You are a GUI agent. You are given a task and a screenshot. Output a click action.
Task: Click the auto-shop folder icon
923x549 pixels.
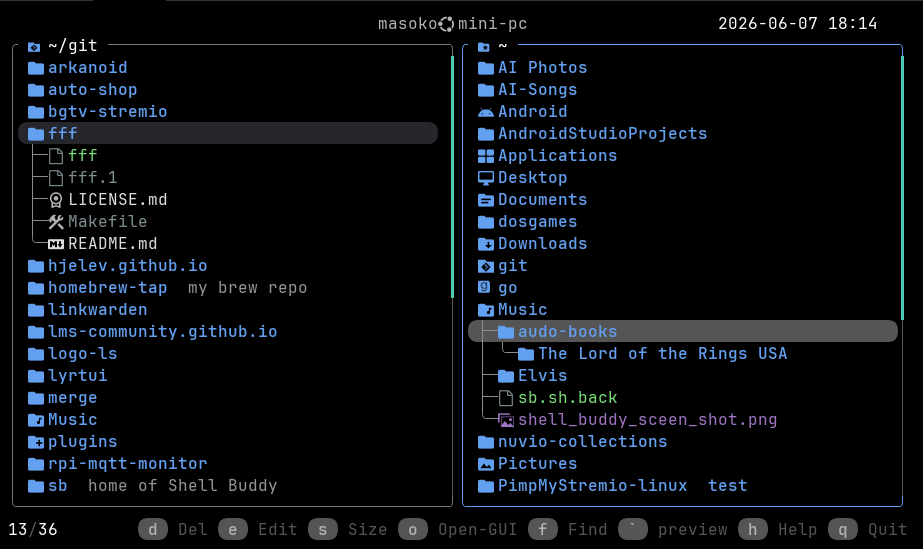pos(36,90)
